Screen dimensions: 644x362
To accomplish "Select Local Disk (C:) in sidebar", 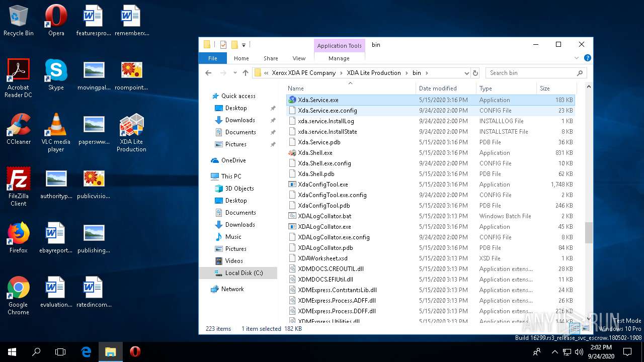I will tap(238, 273).
